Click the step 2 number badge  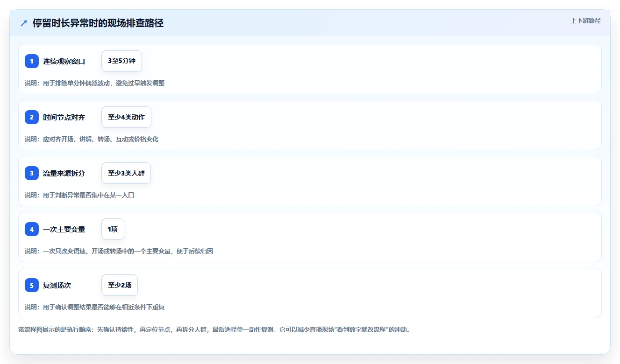click(32, 117)
